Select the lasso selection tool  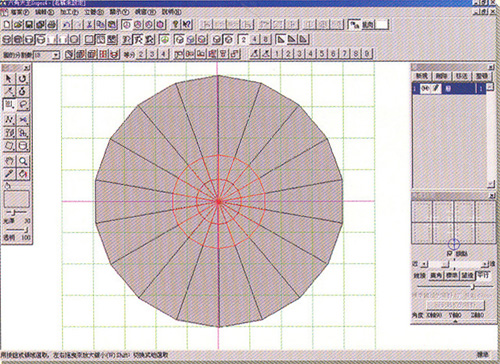[23, 105]
